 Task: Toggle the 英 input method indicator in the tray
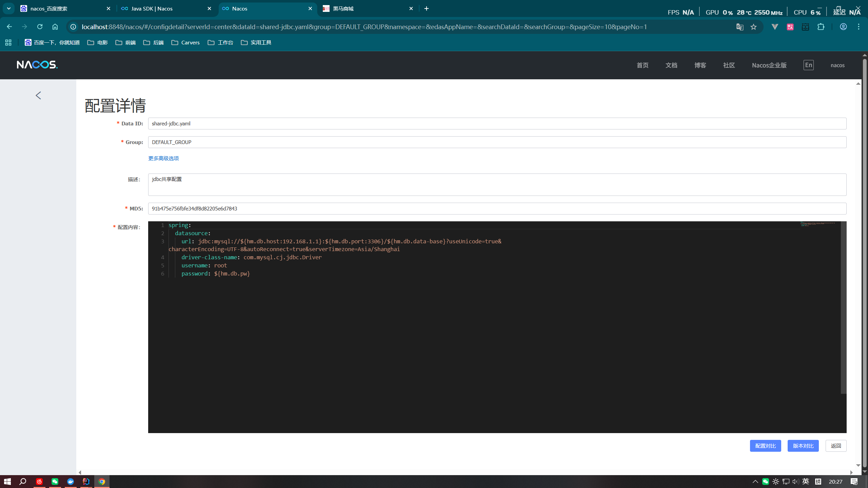[x=806, y=481]
